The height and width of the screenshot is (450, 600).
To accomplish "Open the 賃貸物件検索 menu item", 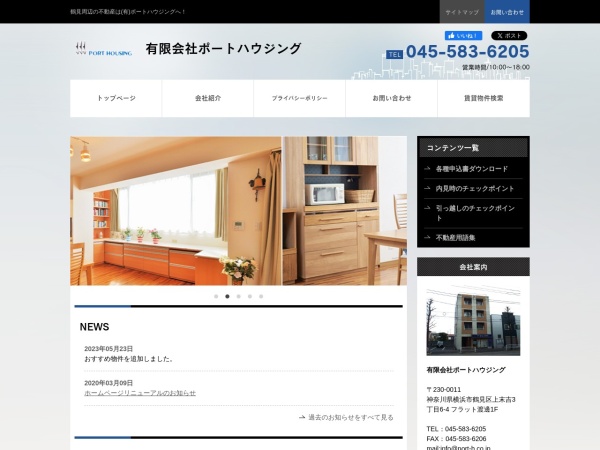I will point(484,98).
